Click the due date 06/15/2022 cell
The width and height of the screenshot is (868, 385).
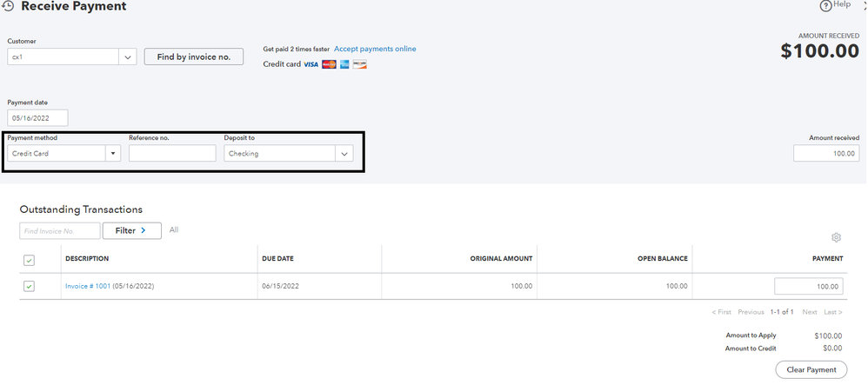pyautogui.click(x=280, y=287)
